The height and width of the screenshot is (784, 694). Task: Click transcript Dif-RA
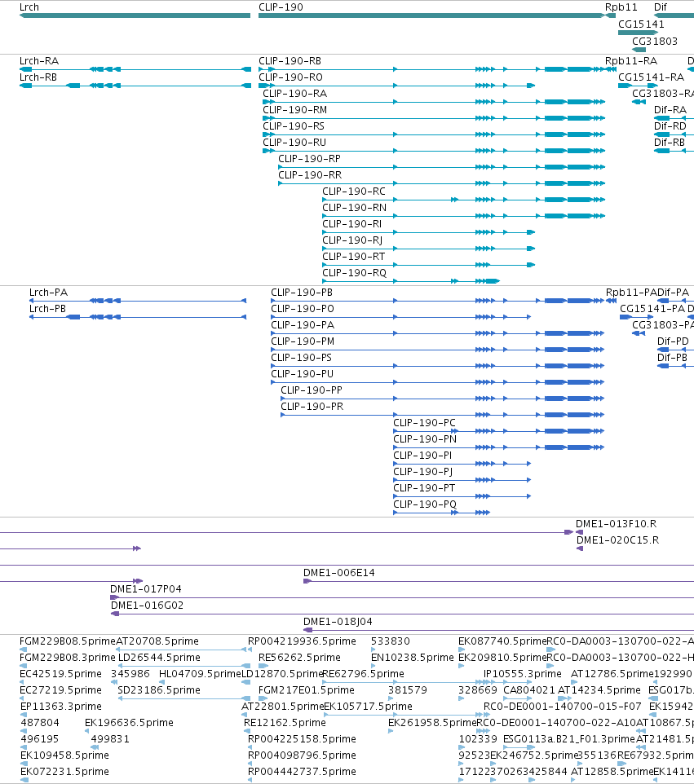670,110
